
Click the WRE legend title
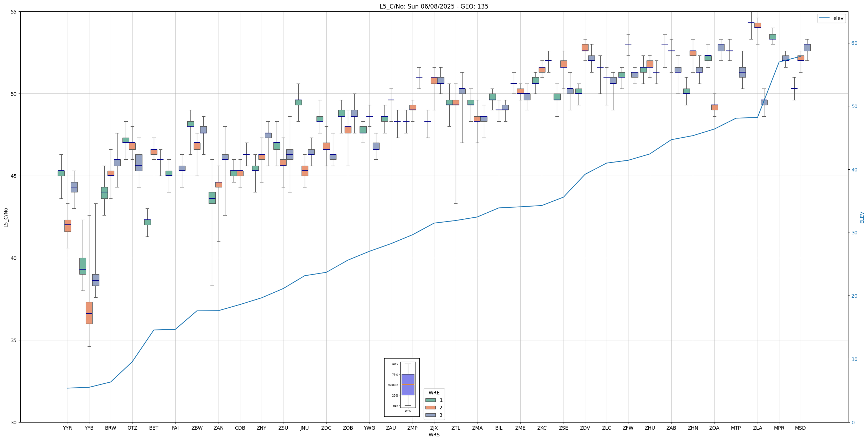[x=434, y=393]
